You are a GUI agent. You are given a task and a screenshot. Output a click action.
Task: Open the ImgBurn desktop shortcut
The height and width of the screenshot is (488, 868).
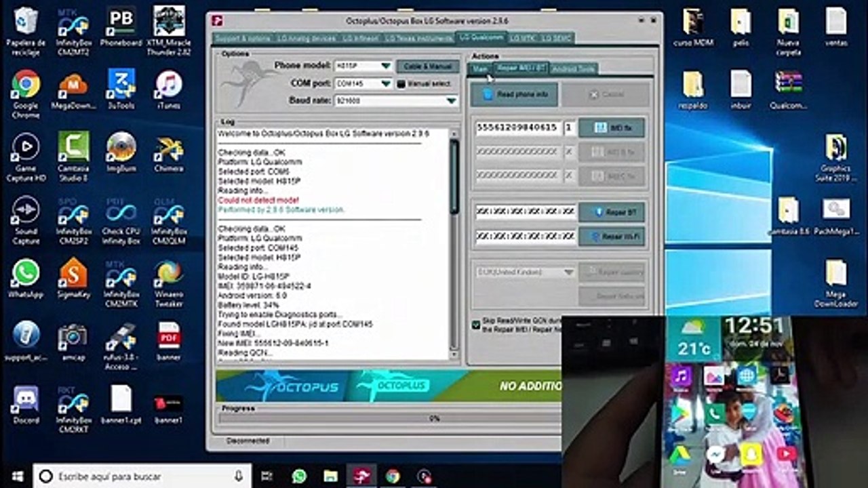pyautogui.click(x=121, y=152)
